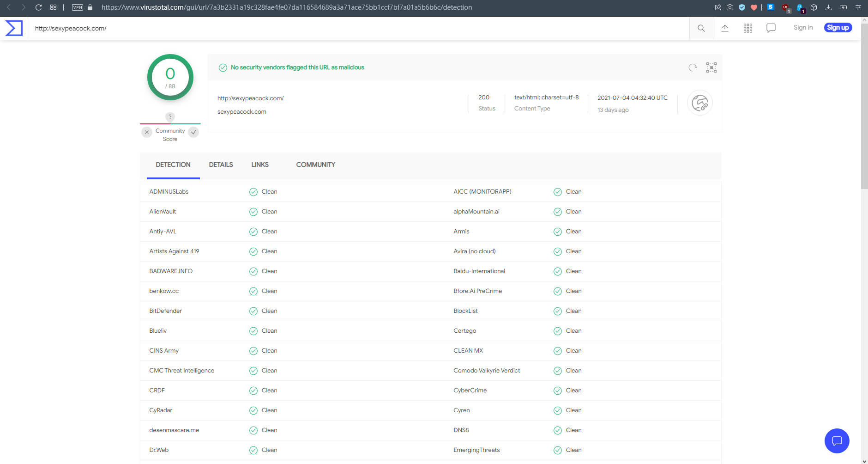Click the reanalyze refresh icon
Viewport: 868px width, 464px height.
click(x=693, y=67)
